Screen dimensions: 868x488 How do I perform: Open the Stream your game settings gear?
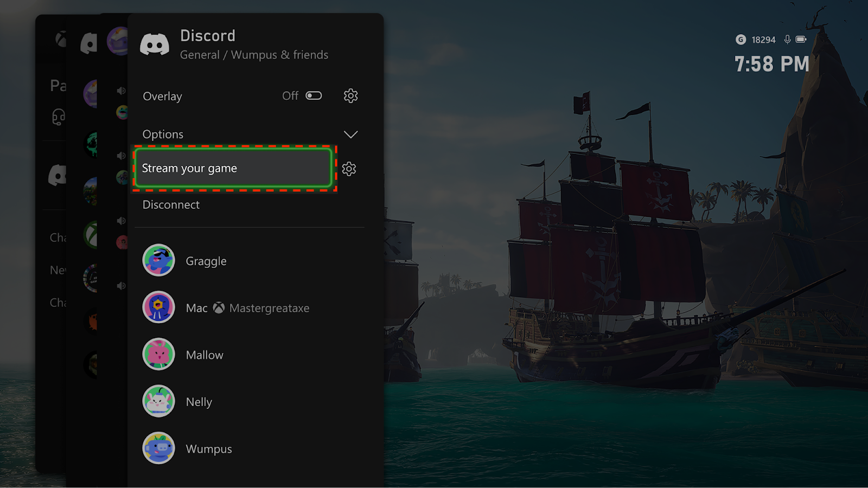pos(349,169)
